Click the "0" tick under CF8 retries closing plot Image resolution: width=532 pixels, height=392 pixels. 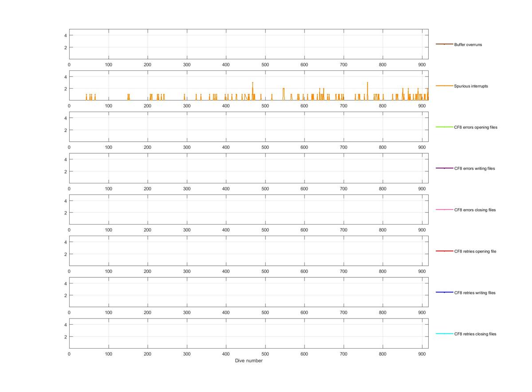pos(69,354)
